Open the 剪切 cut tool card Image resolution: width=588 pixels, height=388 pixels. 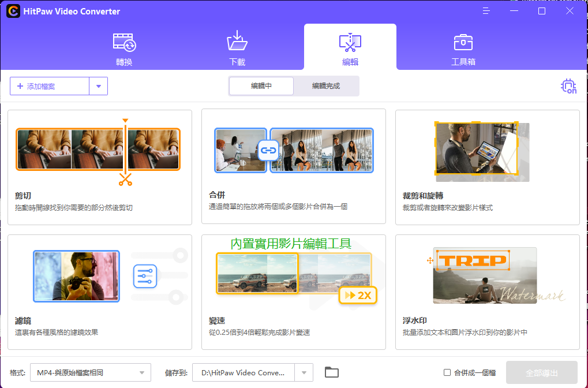click(x=100, y=167)
